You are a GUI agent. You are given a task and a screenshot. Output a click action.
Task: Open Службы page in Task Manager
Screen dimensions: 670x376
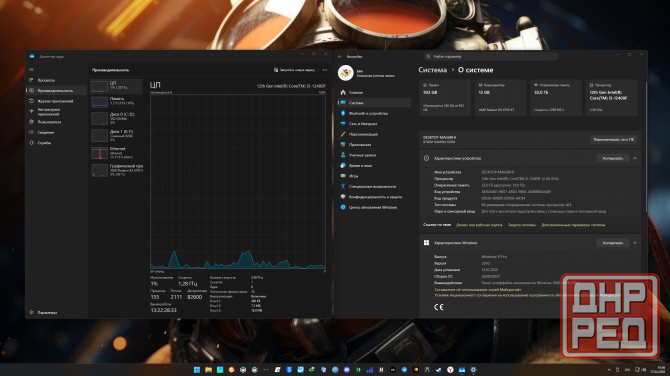click(57, 143)
